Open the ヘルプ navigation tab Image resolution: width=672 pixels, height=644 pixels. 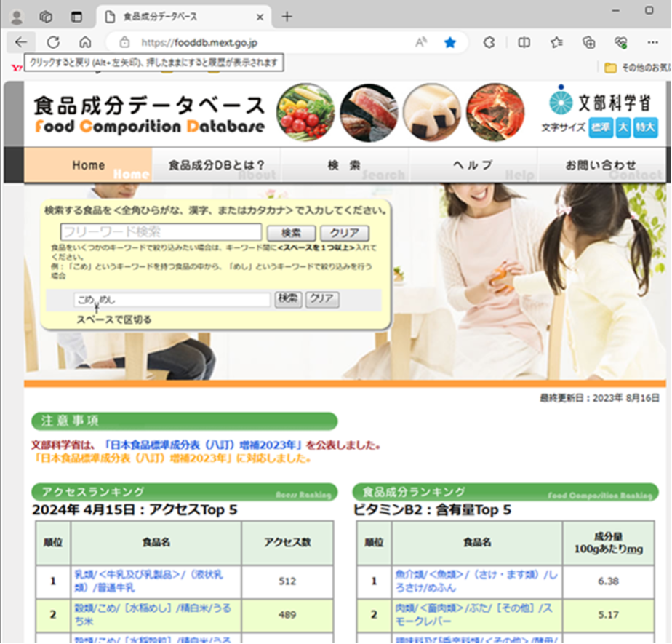click(x=473, y=165)
